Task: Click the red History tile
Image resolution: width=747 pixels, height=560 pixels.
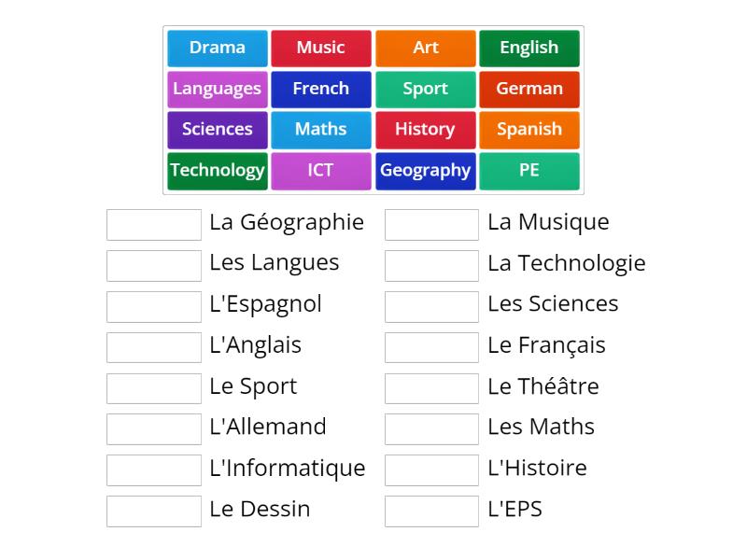Action: tap(425, 130)
